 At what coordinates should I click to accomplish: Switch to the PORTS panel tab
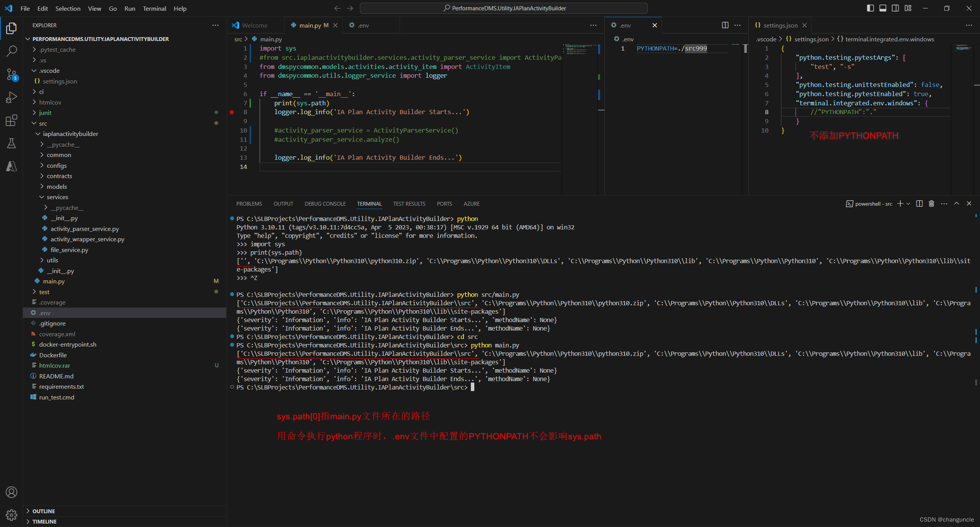[x=444, y=204]
